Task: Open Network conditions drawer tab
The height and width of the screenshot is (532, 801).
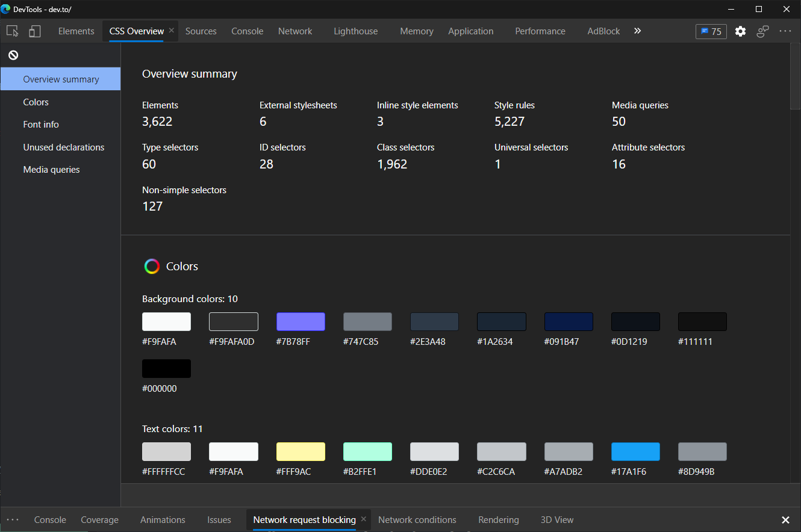Action: coord(417,520)
